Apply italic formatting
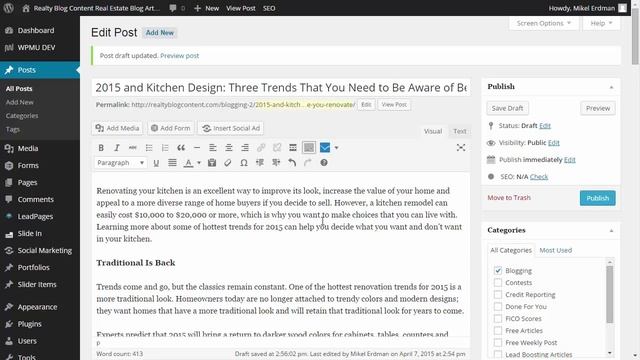 117,148
